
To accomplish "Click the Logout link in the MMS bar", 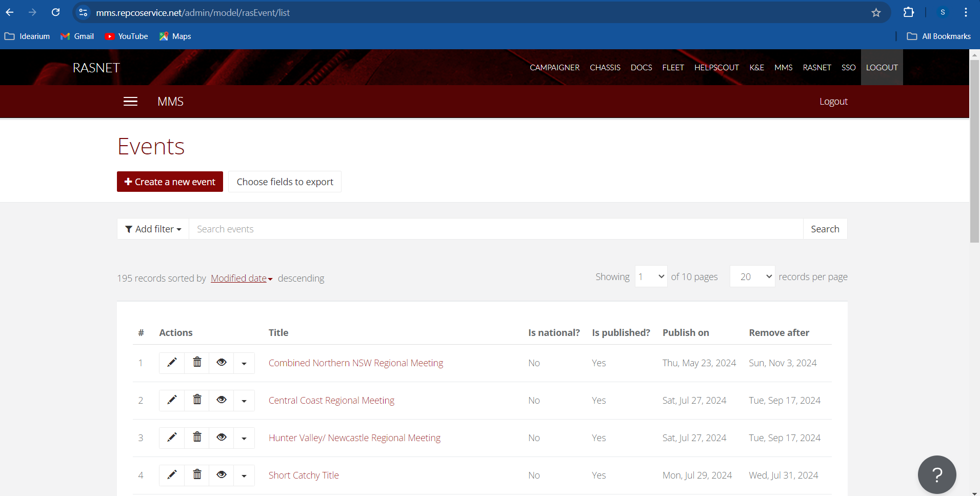I will click(x=833, y=102).
